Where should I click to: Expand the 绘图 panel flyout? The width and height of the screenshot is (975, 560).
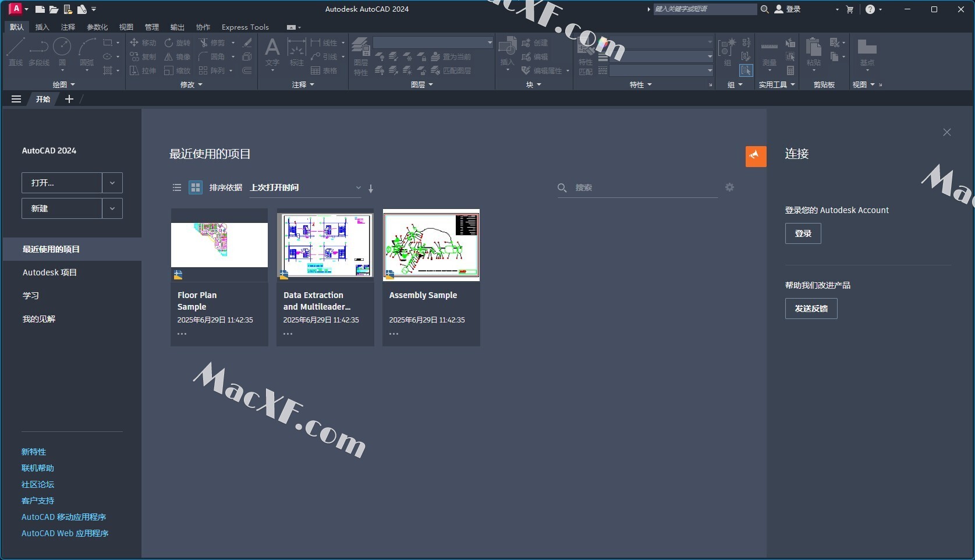click(x=64, y=84)
